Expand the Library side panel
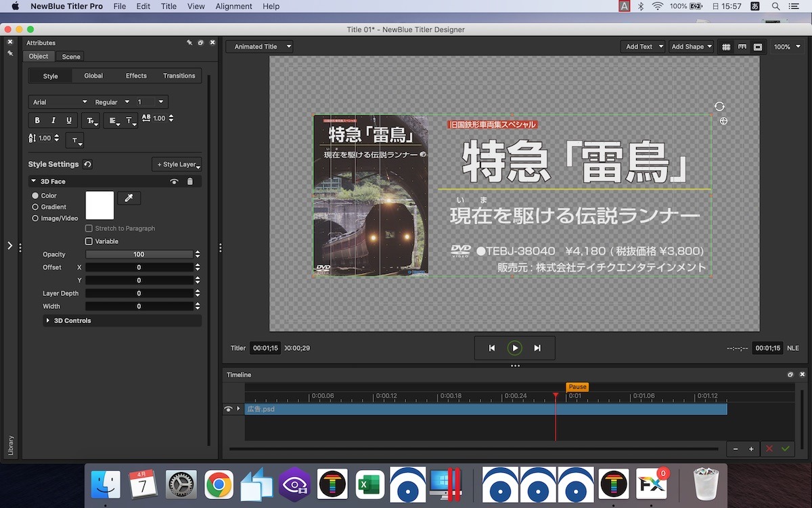The image size is (812, 508). tap(9, 246)
